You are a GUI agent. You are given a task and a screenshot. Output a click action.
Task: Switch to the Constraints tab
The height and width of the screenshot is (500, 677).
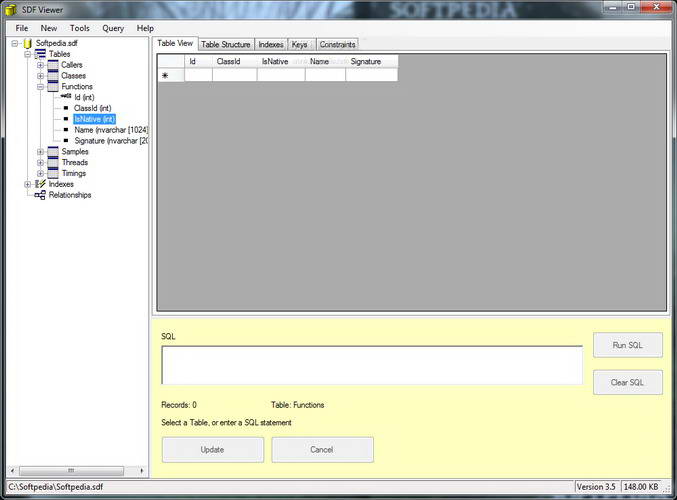point(337,45)
